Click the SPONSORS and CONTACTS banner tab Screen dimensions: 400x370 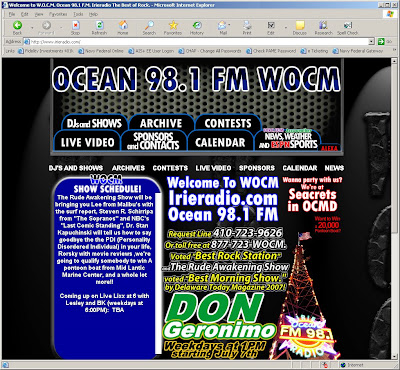pos(154,141)
